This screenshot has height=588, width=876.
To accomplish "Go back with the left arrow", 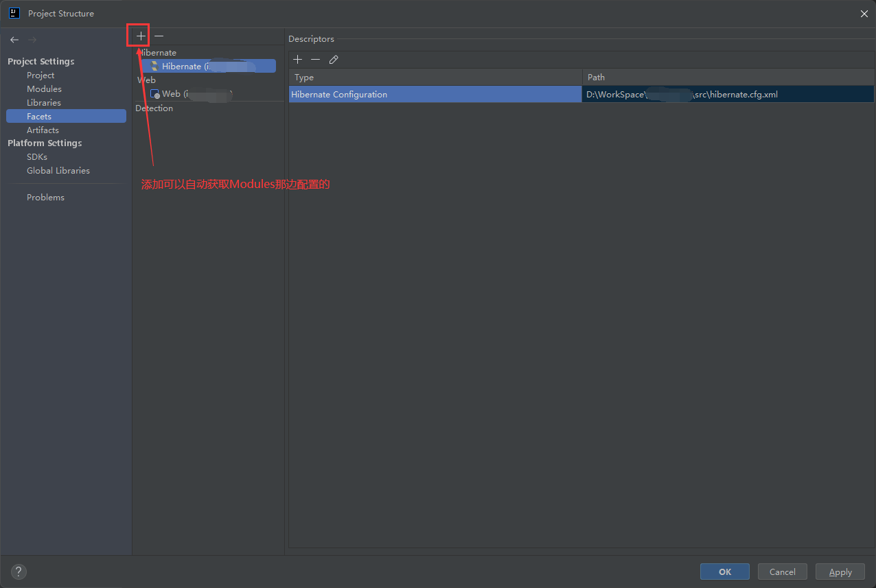I will pos(14,40).
